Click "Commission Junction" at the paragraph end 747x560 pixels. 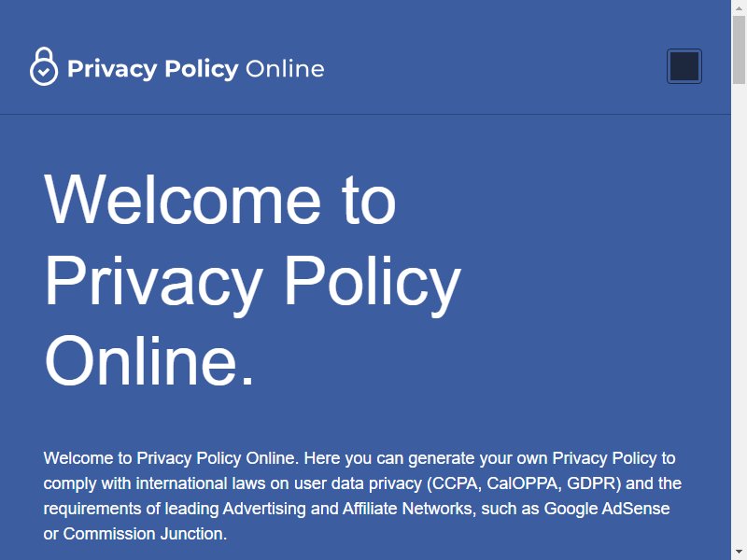tap(143, 534)
